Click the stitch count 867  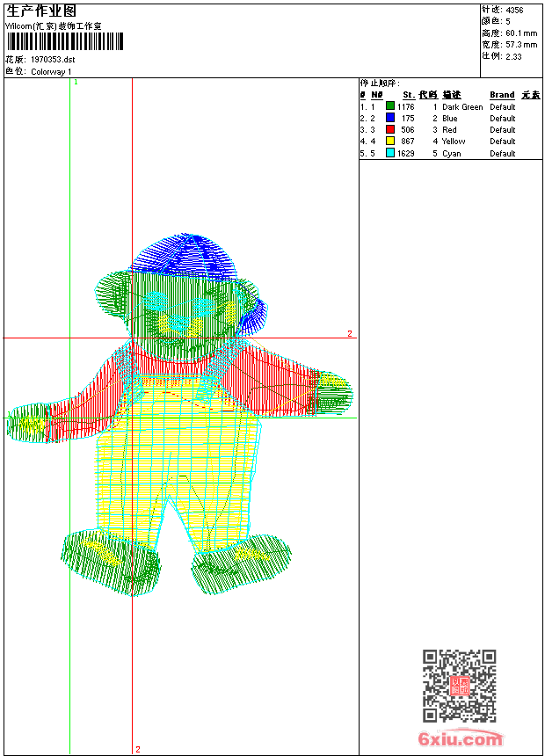(408, 142)
